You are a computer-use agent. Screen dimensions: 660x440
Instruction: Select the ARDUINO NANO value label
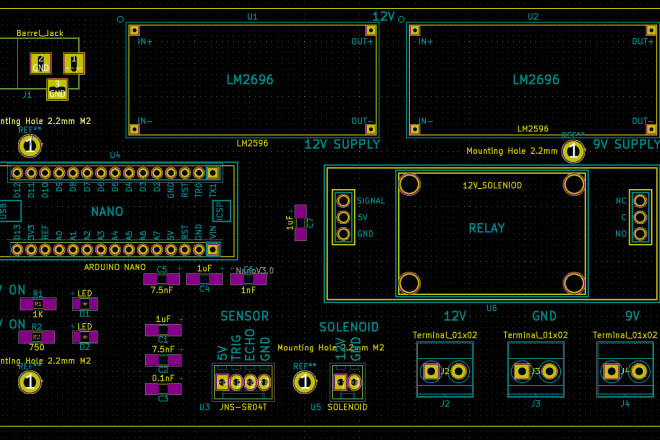tap(115, 267)
